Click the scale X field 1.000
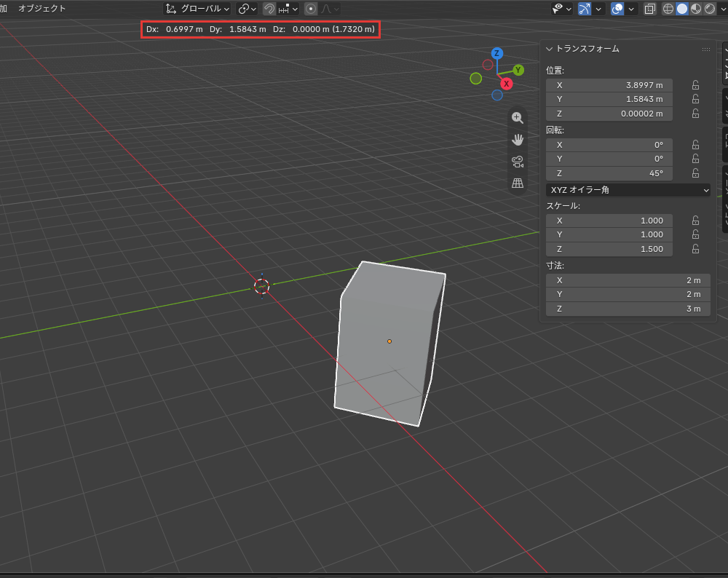 pyautogui.click(x=609, y=221)
